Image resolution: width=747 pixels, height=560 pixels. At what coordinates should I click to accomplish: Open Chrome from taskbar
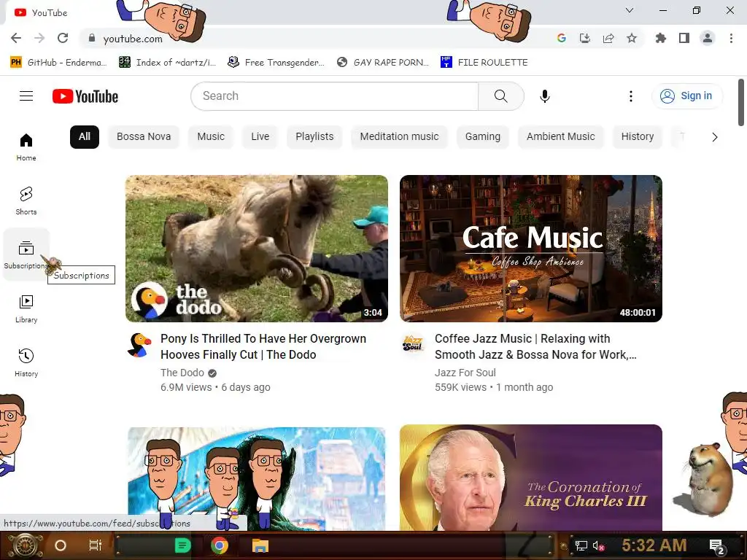(x=220, y=545)
